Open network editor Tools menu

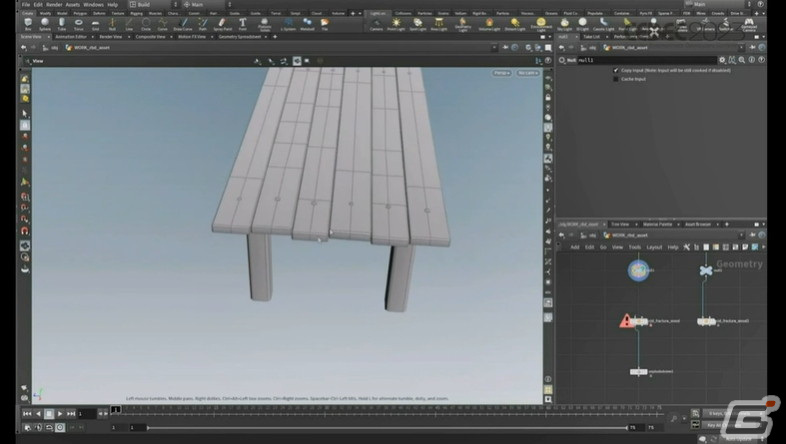tap(635, 247)
